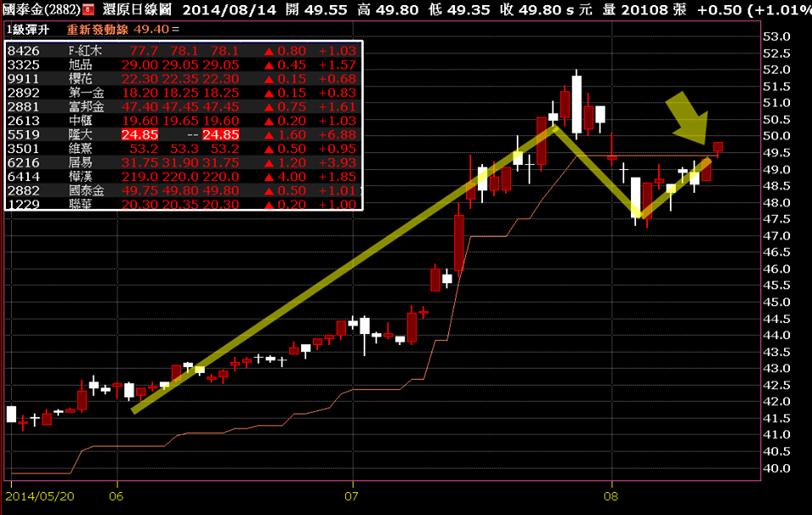
Task: Click the 08 month marker on time axis
Action: click(x=611, y=496)
